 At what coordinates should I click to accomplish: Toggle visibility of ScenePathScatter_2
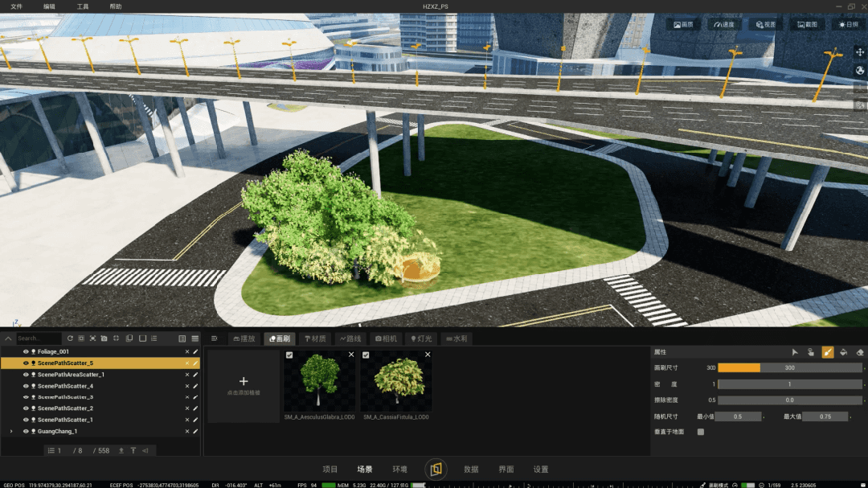pyautogui.click(x=26, y=408)
